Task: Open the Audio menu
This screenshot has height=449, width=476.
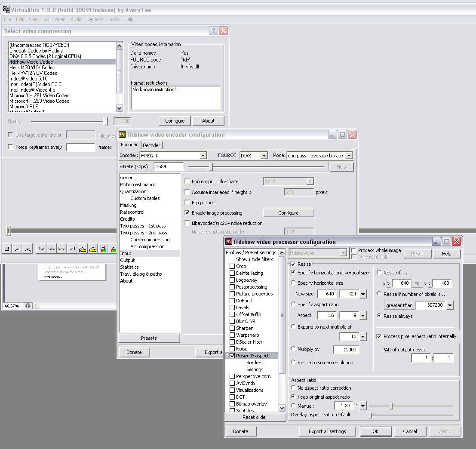Action: tap(77, 19)
